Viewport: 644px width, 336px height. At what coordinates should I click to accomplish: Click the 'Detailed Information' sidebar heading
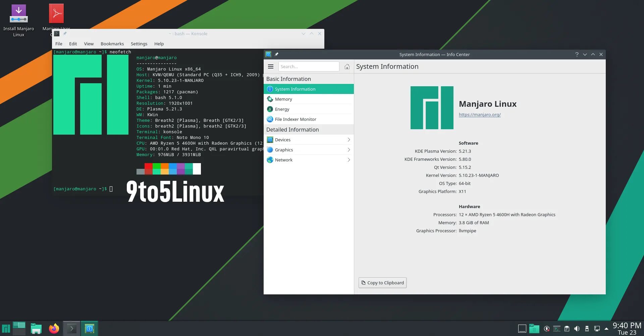[x=292, y=130]
